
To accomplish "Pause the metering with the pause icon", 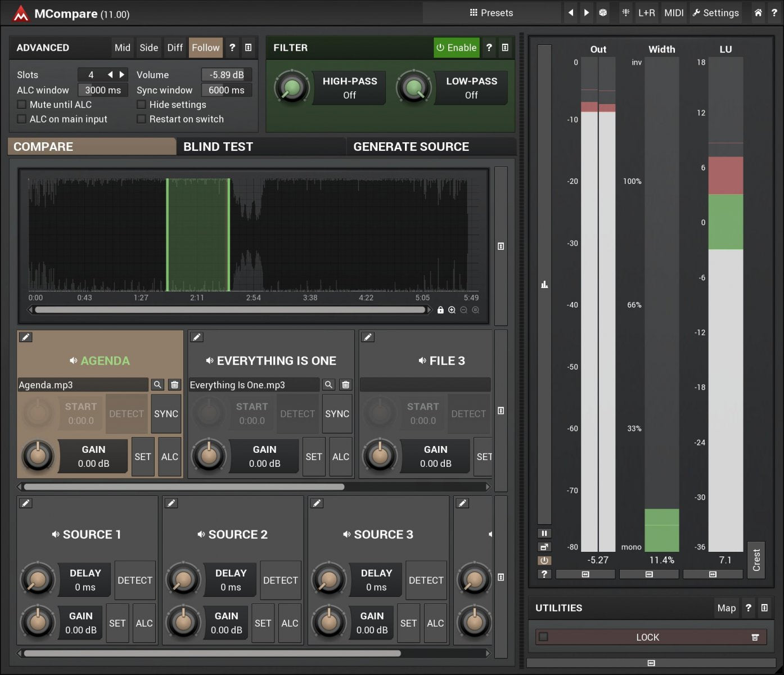I will pos(543,533).
